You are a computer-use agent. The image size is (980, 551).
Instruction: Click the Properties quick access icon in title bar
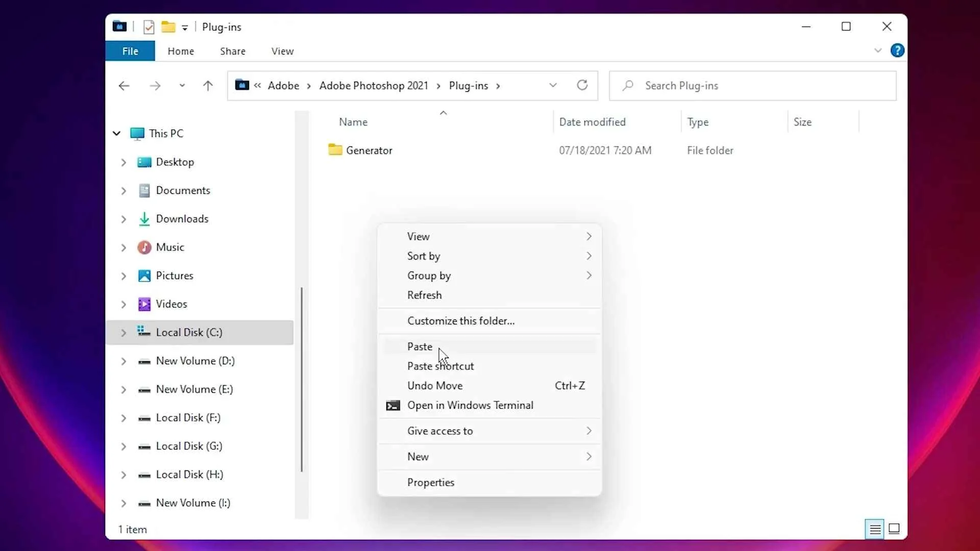click(149, 27)
